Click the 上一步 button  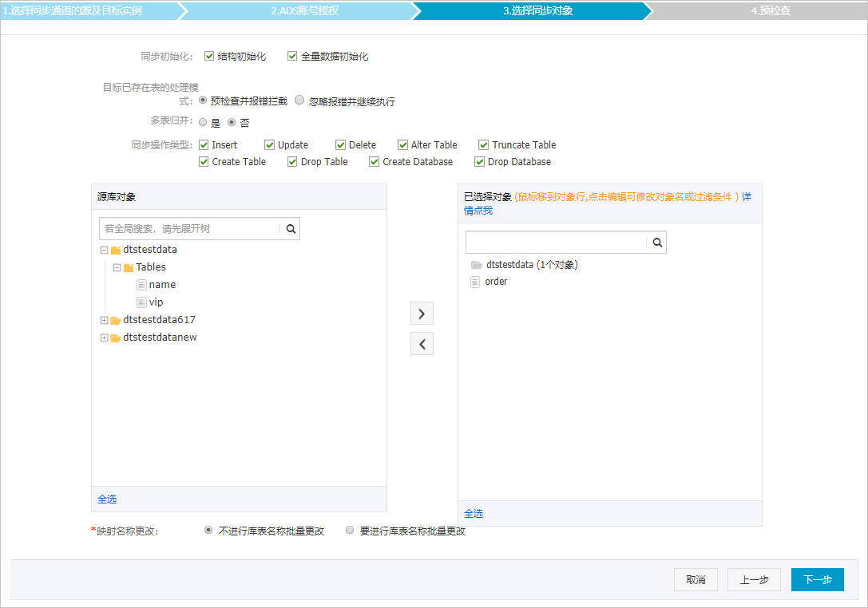pos(754,580)
